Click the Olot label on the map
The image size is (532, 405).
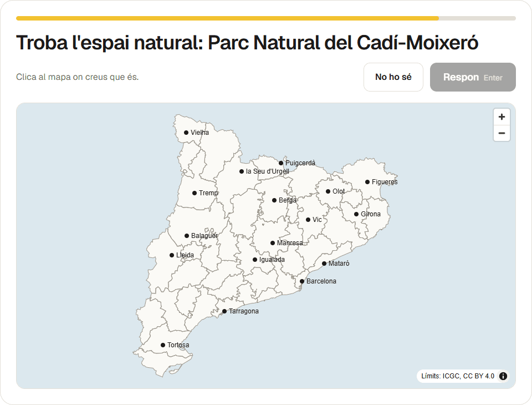(x=339, y=191)
